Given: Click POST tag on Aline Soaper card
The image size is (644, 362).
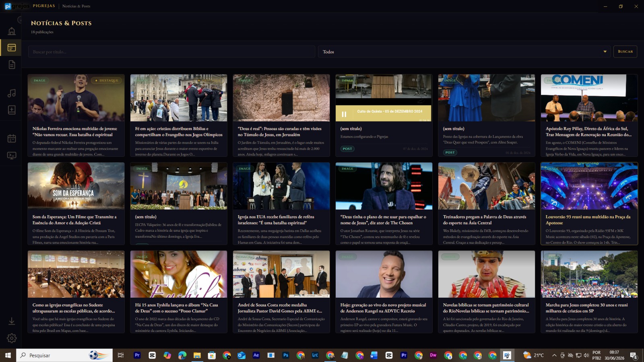Looking at the screenshot, I should (x=450, y=152).
